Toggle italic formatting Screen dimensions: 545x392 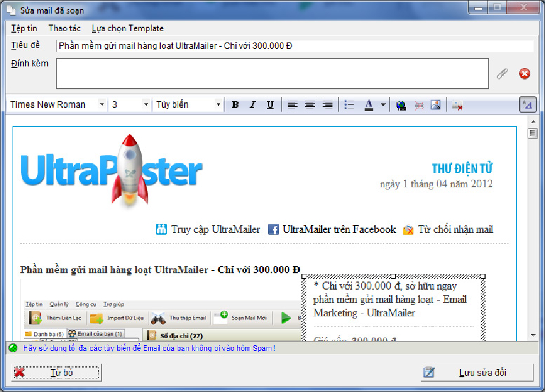point(253,105)
